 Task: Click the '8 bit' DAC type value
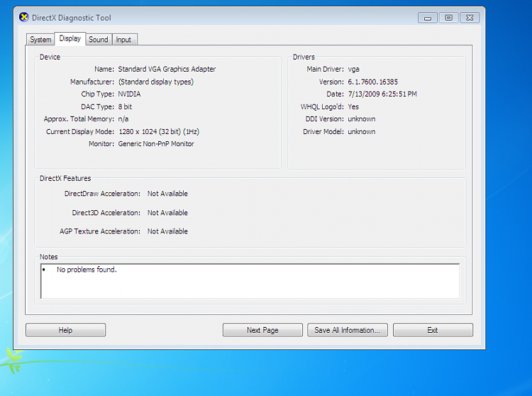(125, 106)
